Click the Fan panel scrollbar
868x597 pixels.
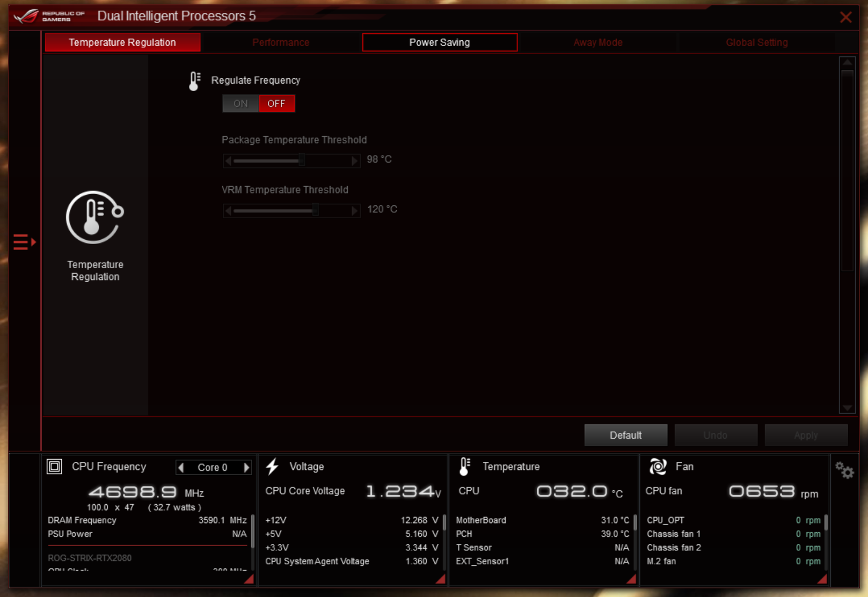pos(826,523)
